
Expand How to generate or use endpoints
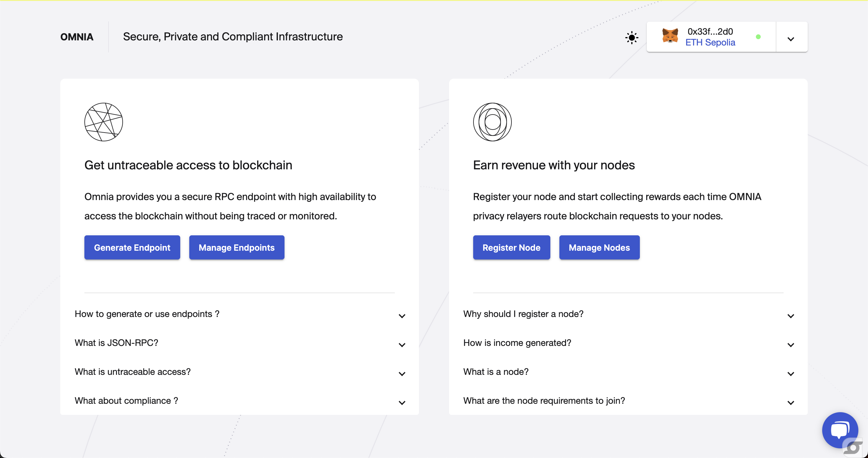click(240, 314)
